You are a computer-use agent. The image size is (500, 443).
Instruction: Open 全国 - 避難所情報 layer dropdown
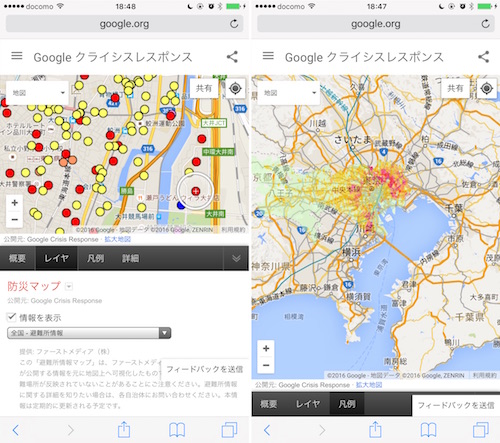pyautogui.click(x=89, y=333)
